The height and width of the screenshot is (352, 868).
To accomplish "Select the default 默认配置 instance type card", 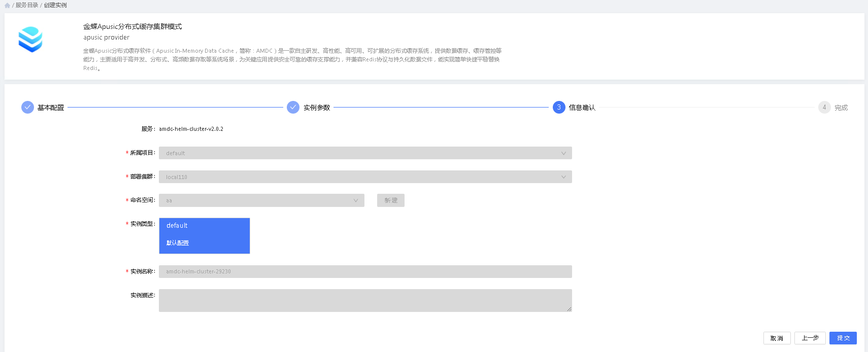I will (205, 236).
